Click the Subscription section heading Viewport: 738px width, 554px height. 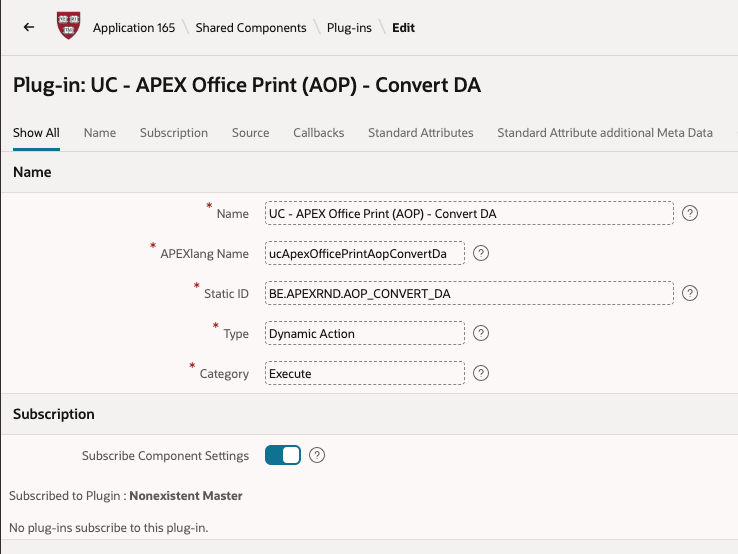(x=54, y=414)
